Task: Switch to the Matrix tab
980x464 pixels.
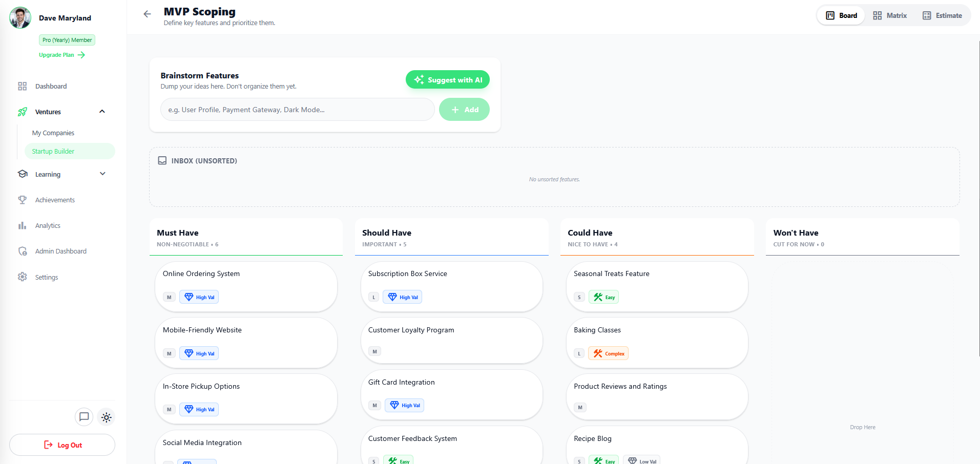Action: (x=890, y=15)
